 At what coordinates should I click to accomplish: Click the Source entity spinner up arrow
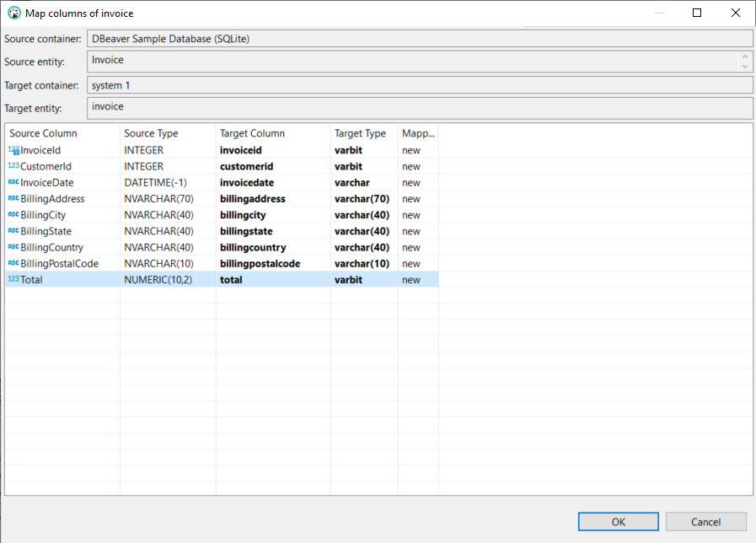pyautogui.click(x=747, y=56)
